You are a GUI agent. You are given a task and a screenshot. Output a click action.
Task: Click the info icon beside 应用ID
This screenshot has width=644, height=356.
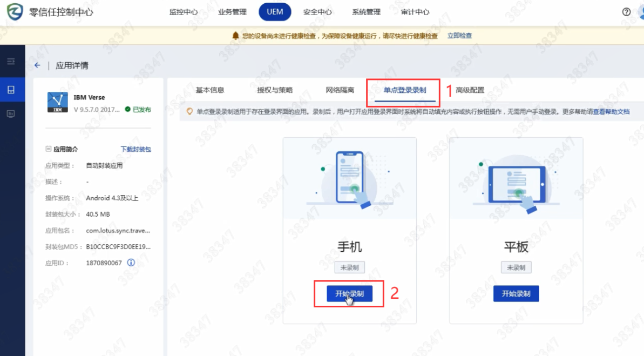(x=131, y=262)
